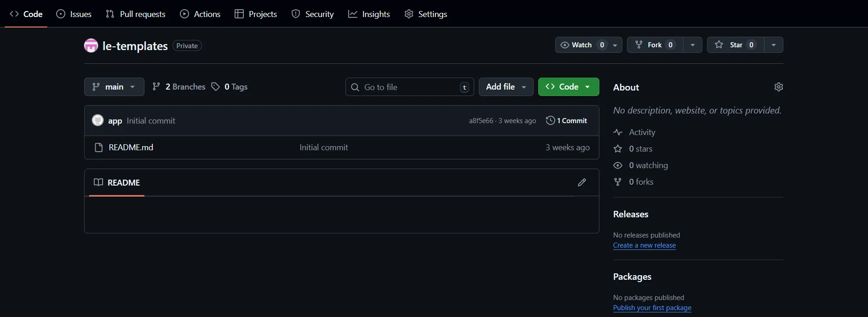Open commit hash a8f5e66
Image resolution: width=868 pixels, height=317 pixels.
pyautogui.click(x=481, y=121)
